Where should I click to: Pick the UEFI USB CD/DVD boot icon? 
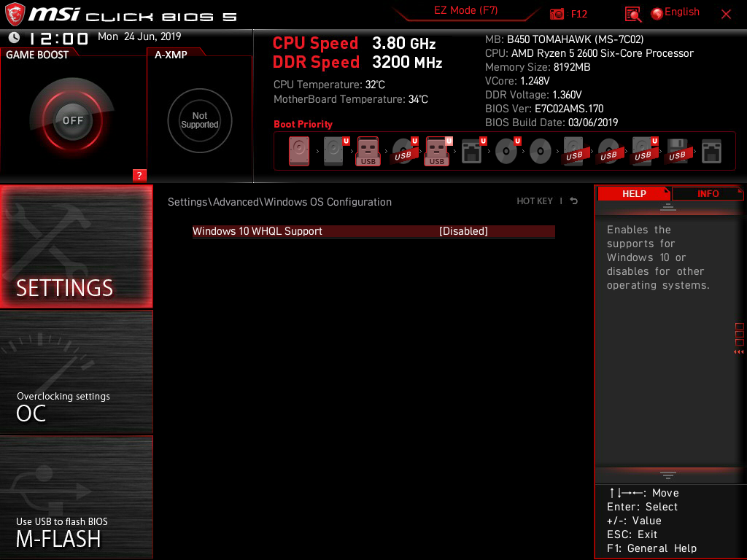coord(404,151)
